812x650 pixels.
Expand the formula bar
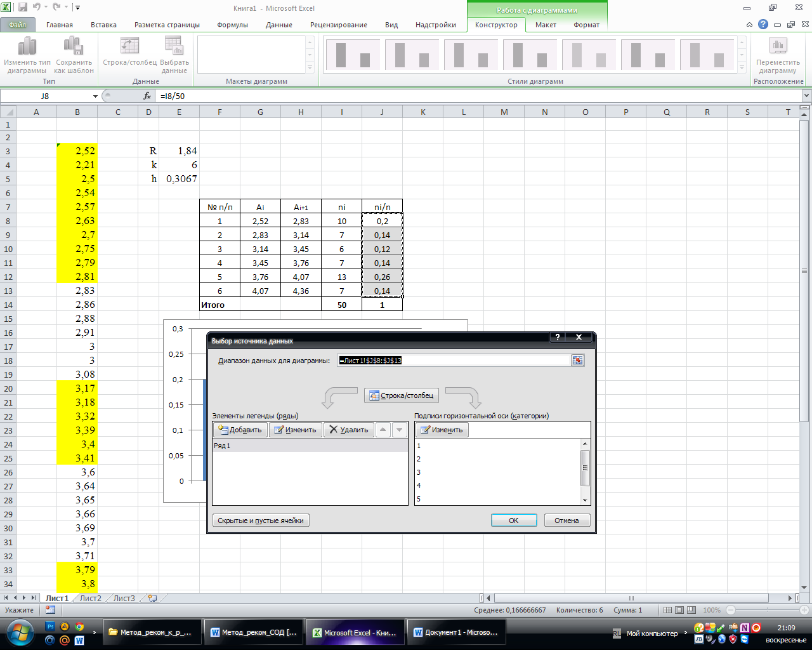[x=806, y=96]
